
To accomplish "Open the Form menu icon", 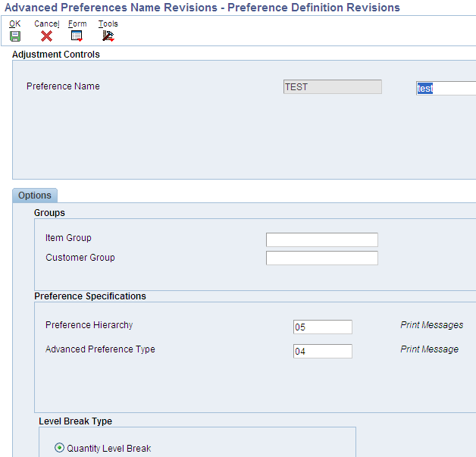I will 77,36.
